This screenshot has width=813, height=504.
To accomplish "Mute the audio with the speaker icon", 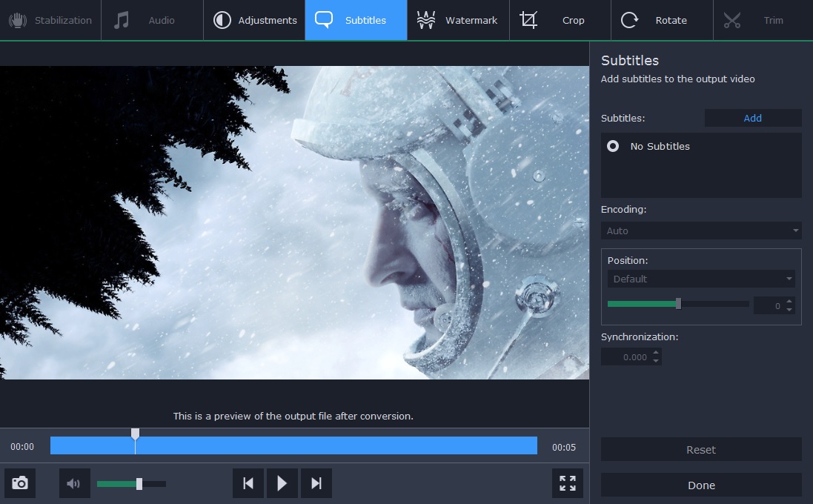I will 74,484.
